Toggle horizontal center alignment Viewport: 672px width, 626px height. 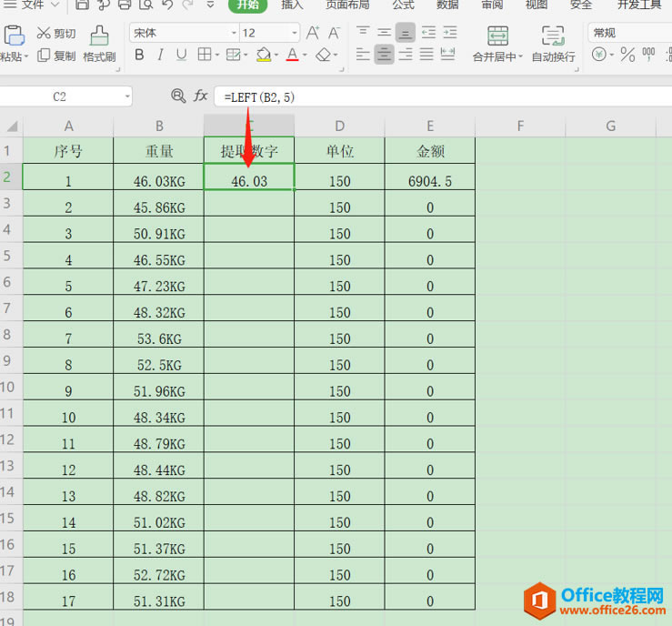point(384,55)
